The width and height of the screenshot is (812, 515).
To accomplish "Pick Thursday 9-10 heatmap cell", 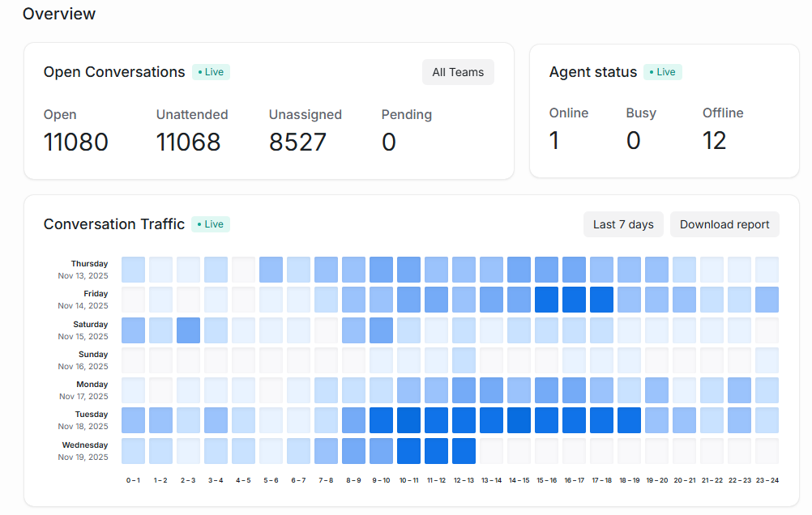I will [381, 269].
